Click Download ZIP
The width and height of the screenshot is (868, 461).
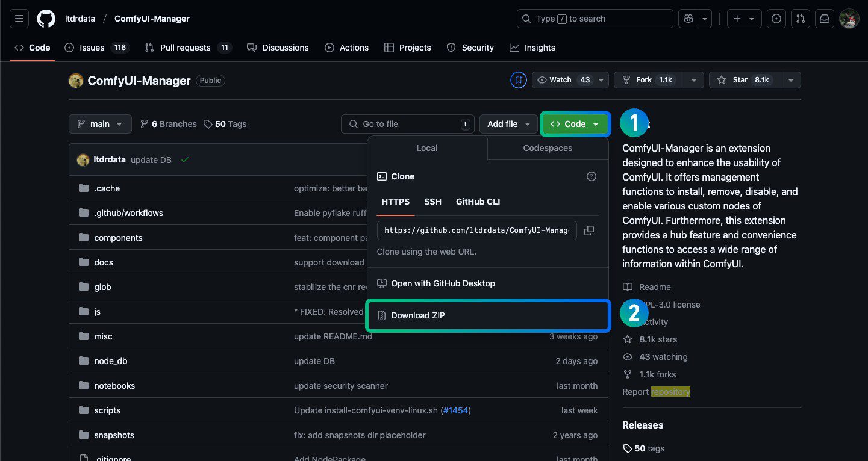[x=488, y=315]
